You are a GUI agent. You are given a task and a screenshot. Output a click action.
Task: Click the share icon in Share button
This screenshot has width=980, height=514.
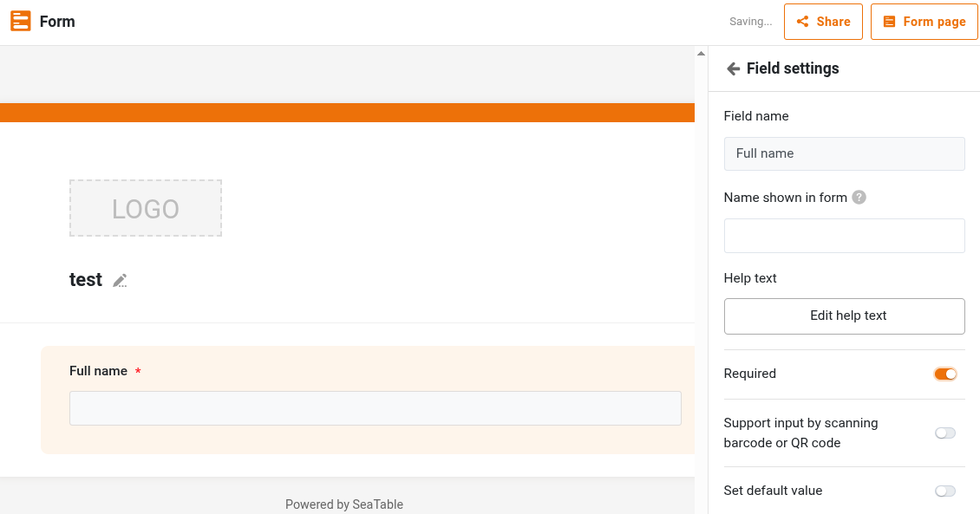pyautogui.click(x=803, y=22)
